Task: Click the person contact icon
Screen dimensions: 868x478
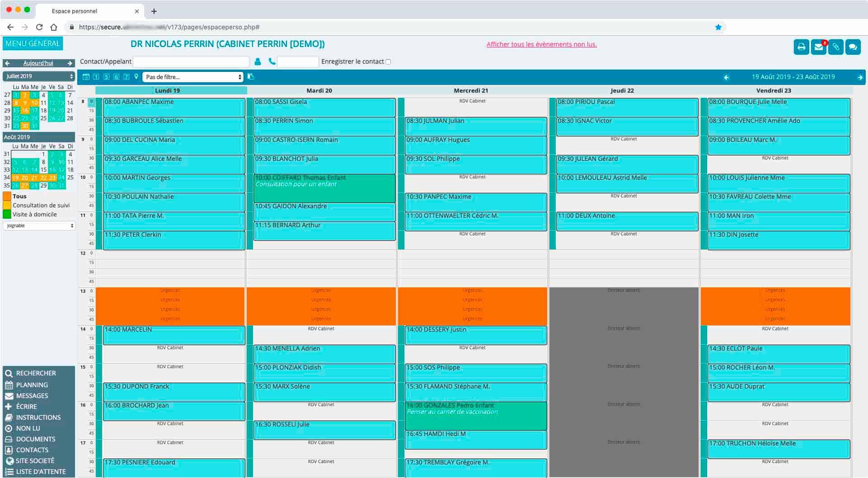Action: pos(258,61)
